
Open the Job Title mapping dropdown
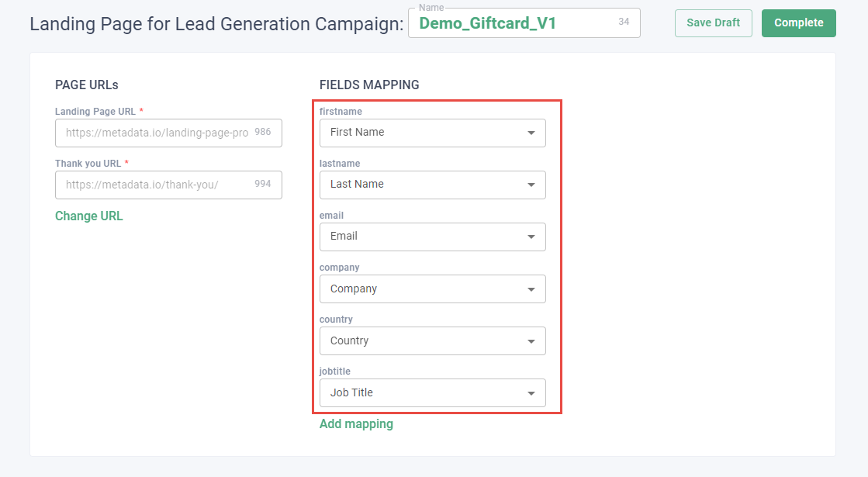[x=423, y=393]
